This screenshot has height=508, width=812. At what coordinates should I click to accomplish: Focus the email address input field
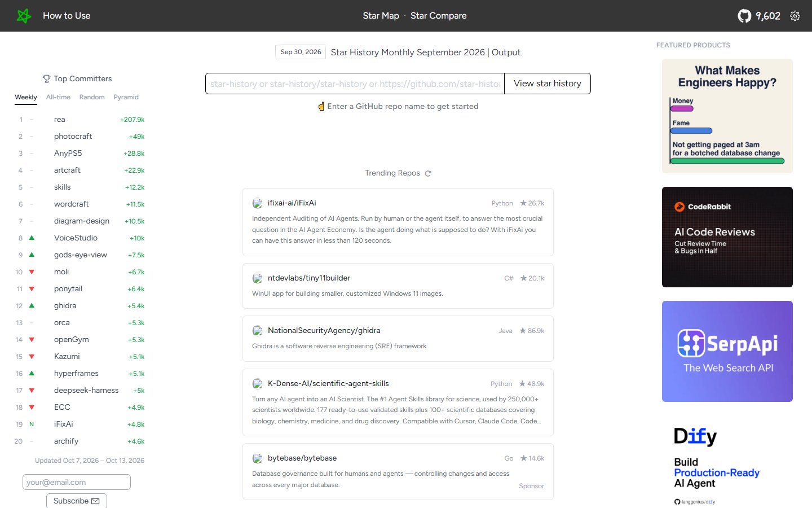point(77,482)
